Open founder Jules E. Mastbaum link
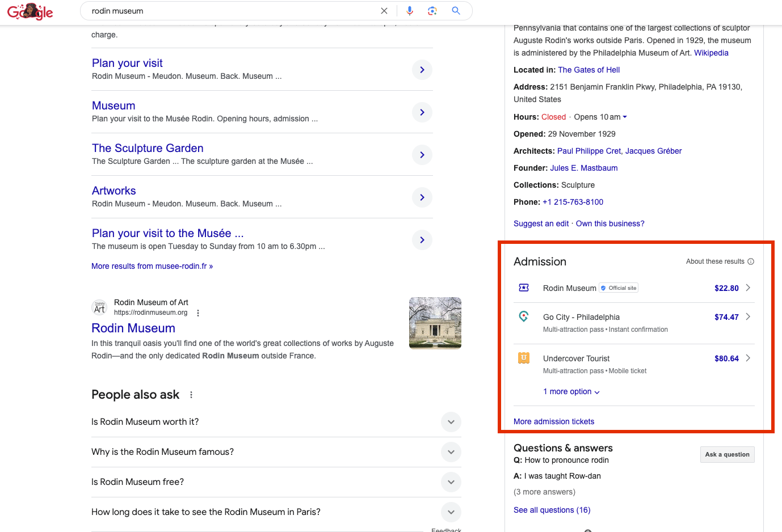This screenshot has height=532, width=782. click(x=584, y=168)
